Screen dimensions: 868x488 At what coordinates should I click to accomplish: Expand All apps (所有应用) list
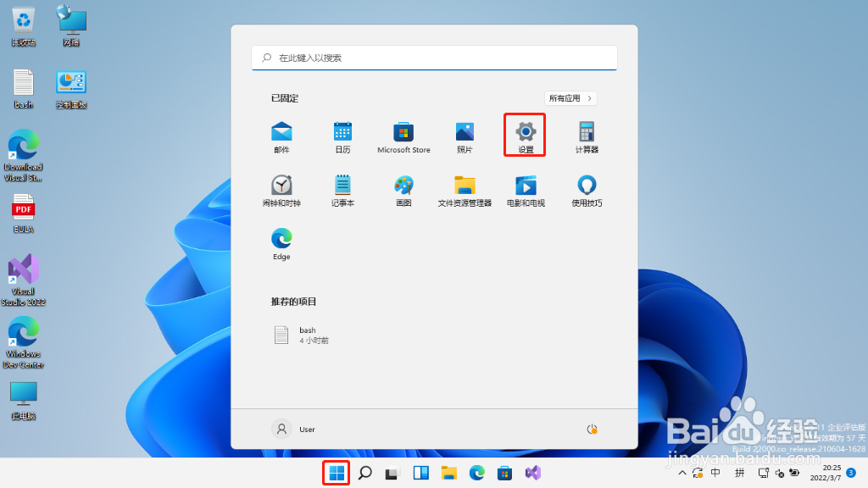point(570,98)
